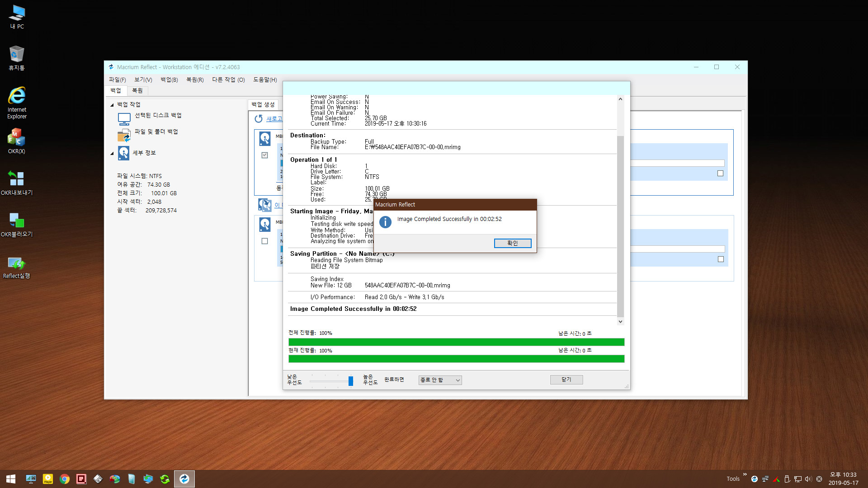This screenshot has width=868, height=488.
Task: Click the active Macrium Reflect taskbar button
Action: (x=184, y=479)
